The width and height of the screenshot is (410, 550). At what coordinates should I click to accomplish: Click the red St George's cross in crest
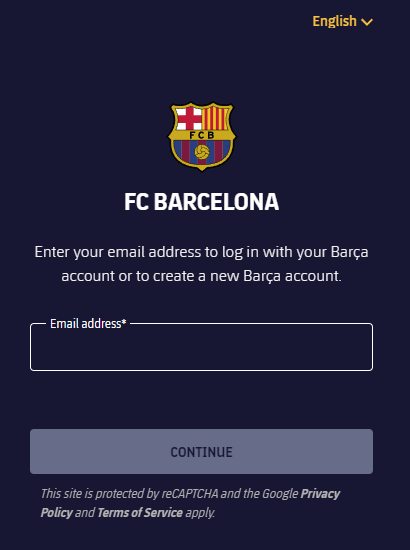pos(189,119)
